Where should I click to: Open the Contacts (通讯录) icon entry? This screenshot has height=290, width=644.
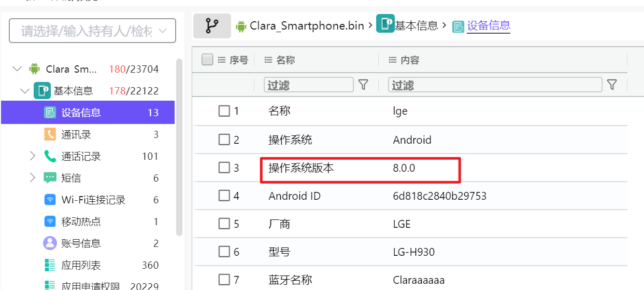pyautogui.click(x=50, y=135)
